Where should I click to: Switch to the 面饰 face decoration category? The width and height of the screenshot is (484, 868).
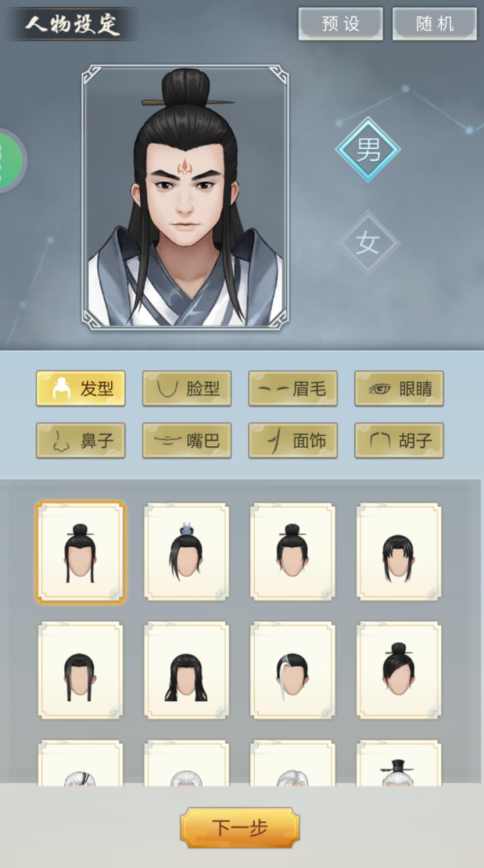[293, 441]
